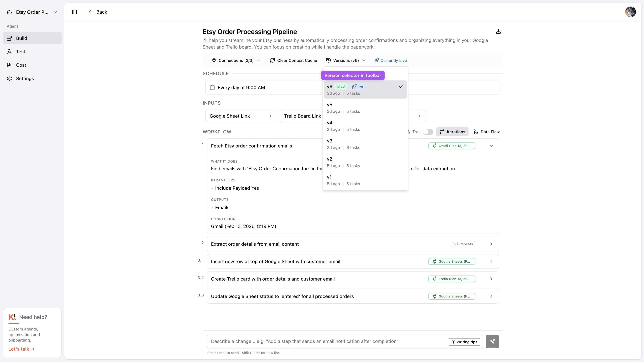Image resolution: width=644 pixels, height=362 pixels.
Task: Select version v3 with 6 tasks
Action: 365,144
